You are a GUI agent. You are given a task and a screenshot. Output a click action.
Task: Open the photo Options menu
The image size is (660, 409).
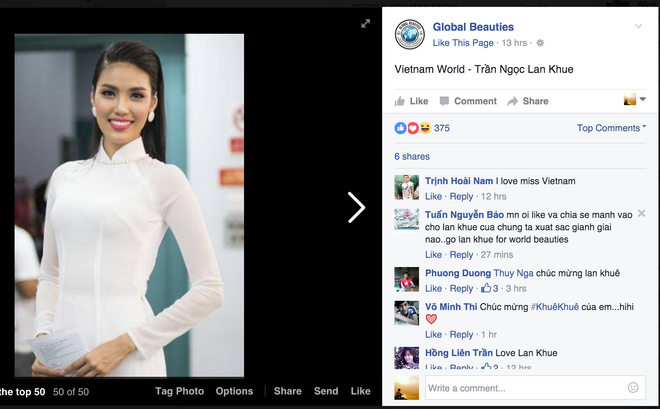coord(234,392)
